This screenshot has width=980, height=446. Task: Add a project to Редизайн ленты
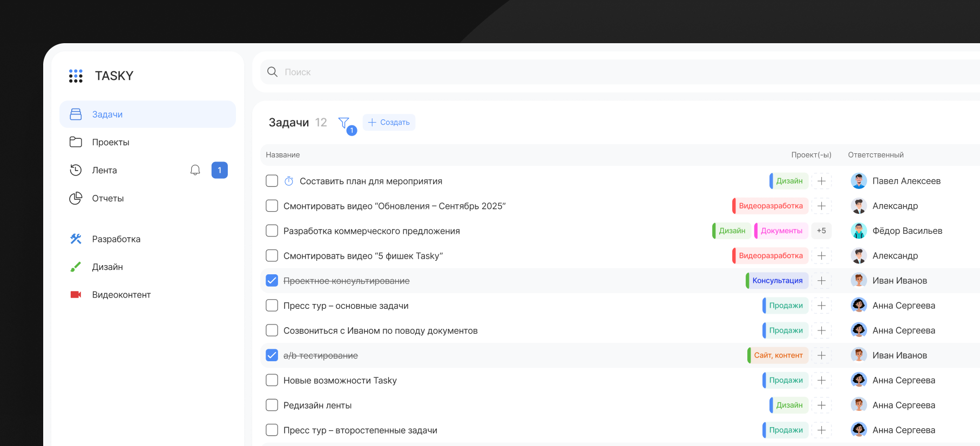pyautogui.click(x=821, y=405)
